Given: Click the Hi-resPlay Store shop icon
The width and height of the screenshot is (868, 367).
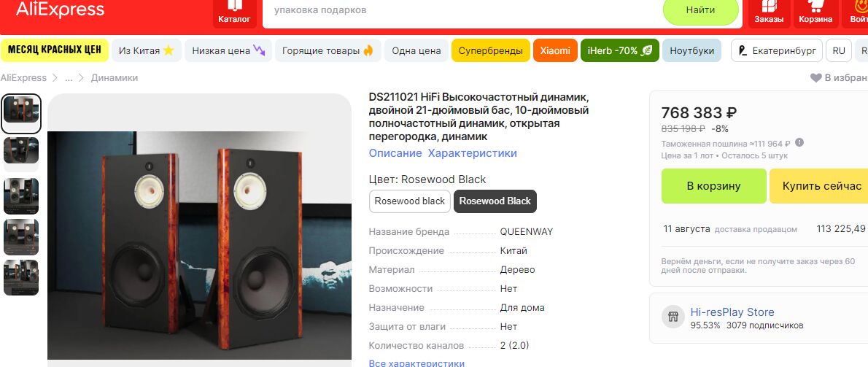Looking at the screenshot, I should click(673, 317).
